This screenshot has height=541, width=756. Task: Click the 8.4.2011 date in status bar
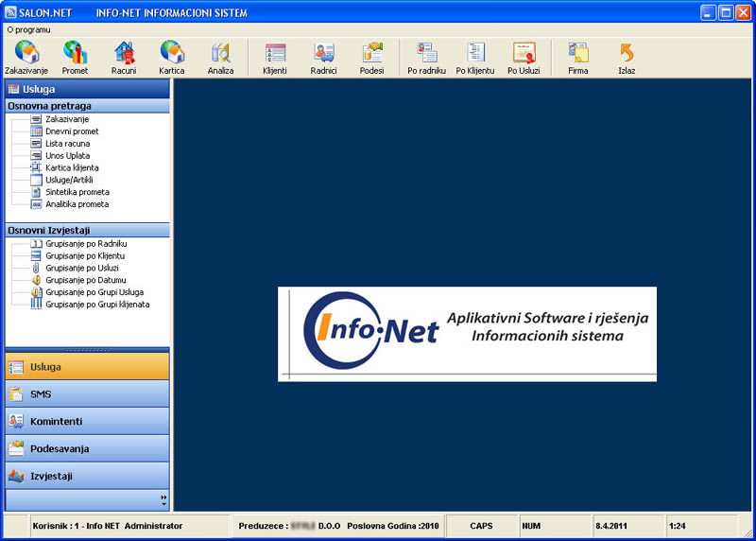[x=610, y=526]
